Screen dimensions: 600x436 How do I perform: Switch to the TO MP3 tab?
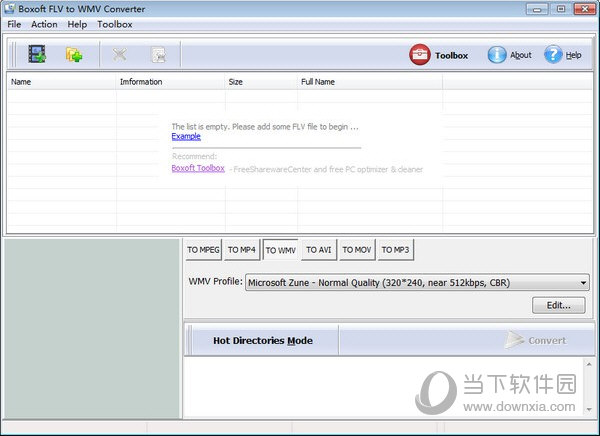pos(396,250)
